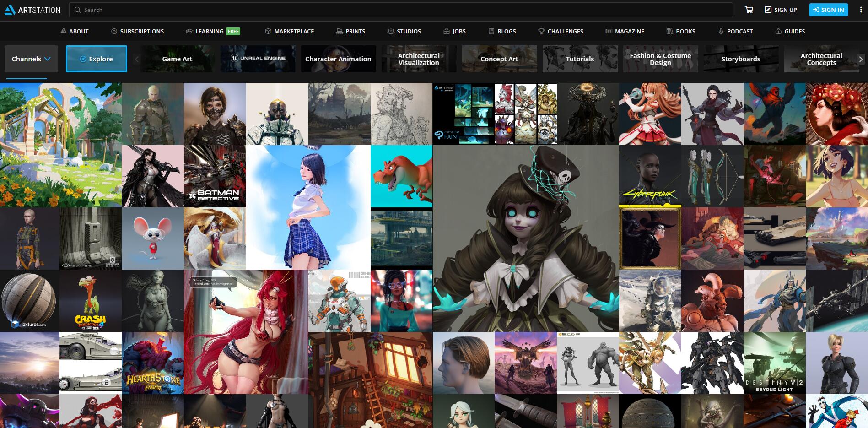
Task: Click the Guides icon in the navigation bar
Action: 778,31
